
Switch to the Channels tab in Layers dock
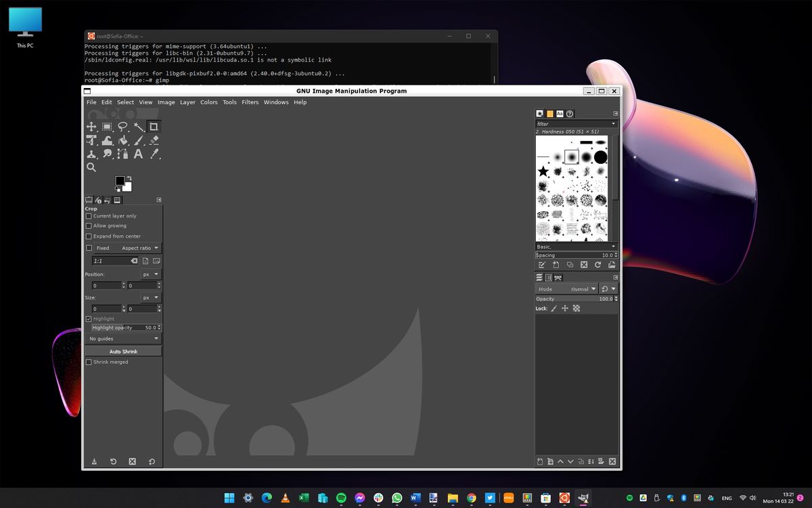coord(549,277)
